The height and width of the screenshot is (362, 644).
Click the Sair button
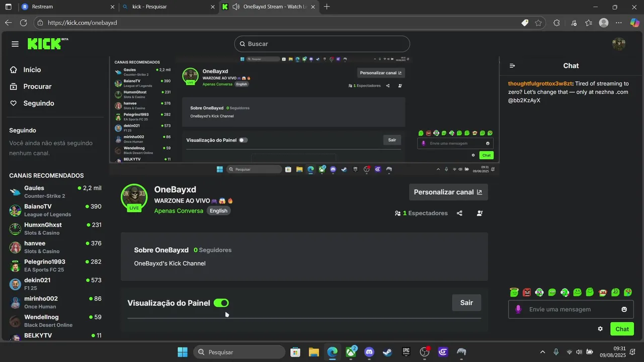[x=466, y=303]
